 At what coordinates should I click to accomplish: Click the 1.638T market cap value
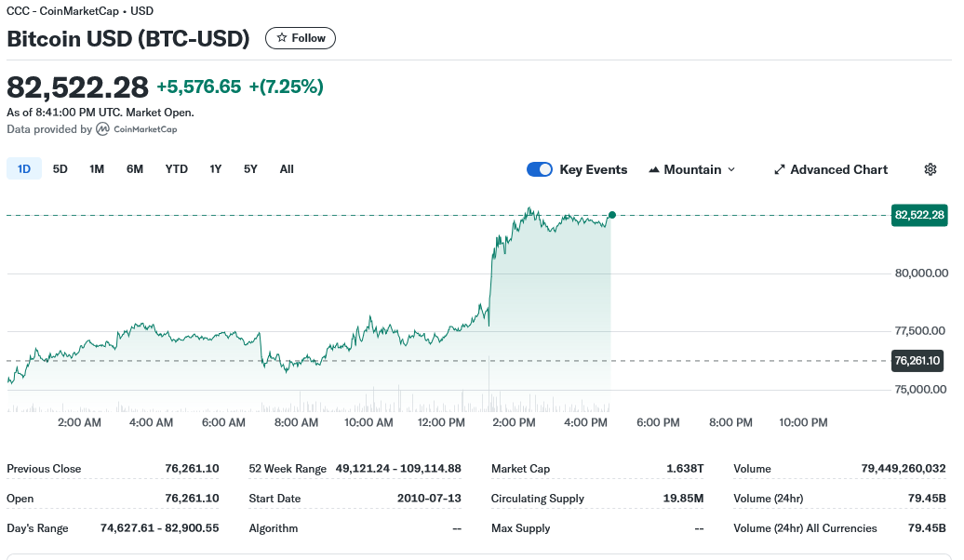[685, 469]
